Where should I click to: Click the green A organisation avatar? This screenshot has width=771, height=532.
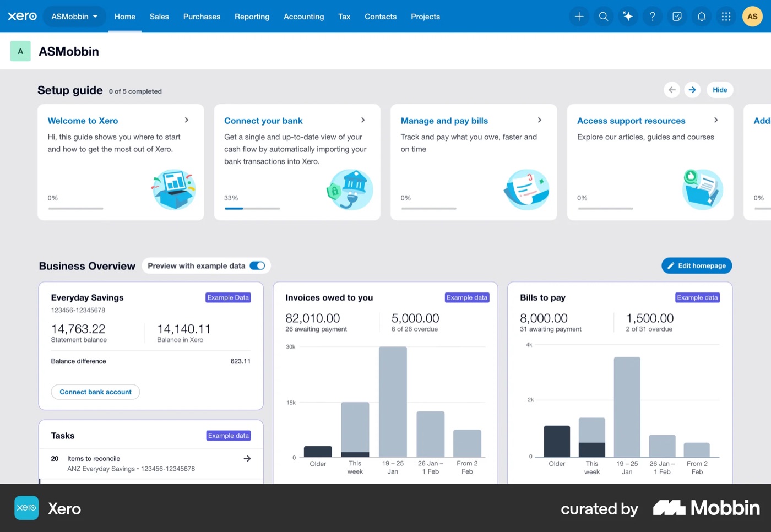(20, 51)
